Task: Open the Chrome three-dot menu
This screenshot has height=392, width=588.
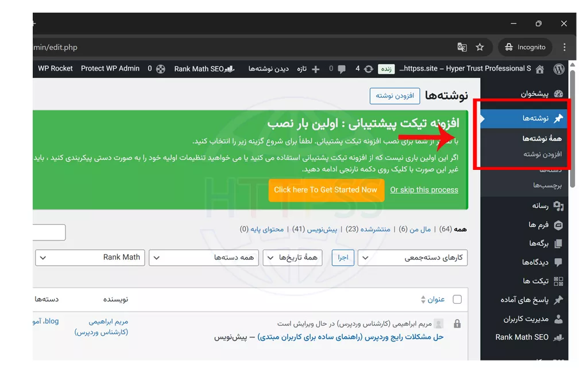Action: (x=564, y=47)
